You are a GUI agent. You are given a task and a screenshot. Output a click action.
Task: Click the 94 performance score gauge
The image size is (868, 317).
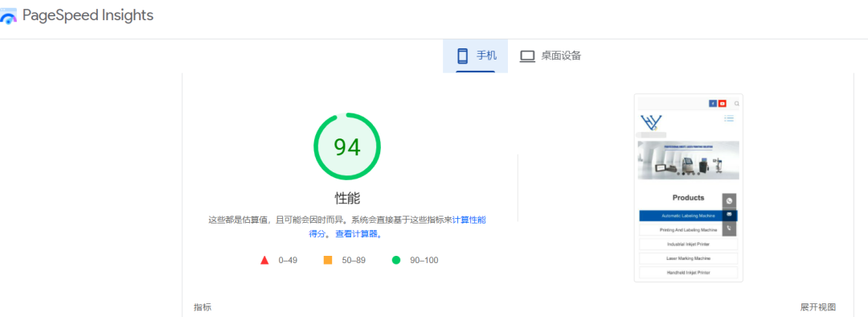347,146
